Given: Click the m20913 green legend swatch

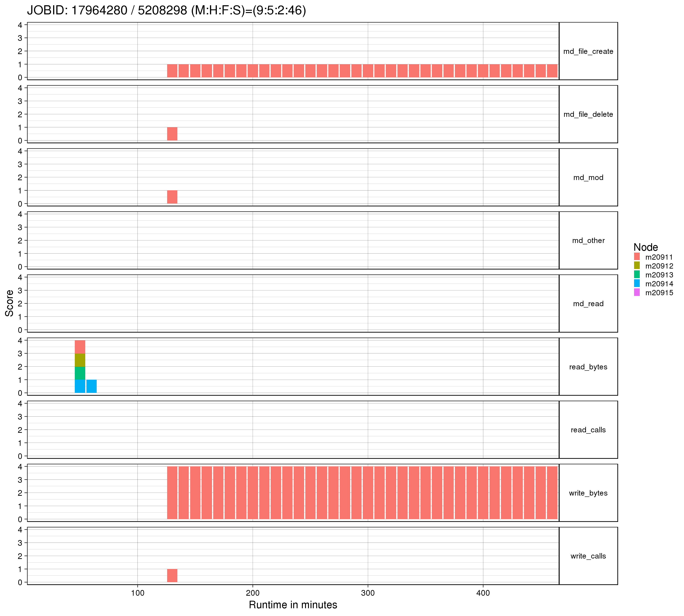Looking at the screenshot, I should 637,274.
